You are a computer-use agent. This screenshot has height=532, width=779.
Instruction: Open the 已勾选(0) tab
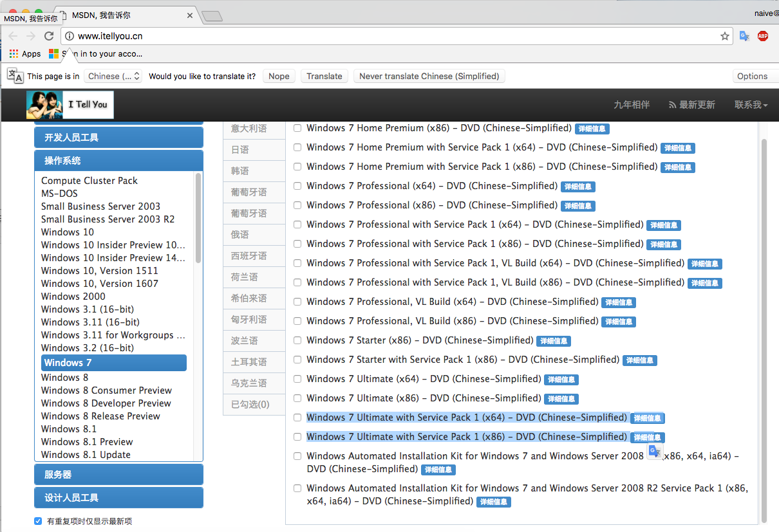click(x=254, y=405)
